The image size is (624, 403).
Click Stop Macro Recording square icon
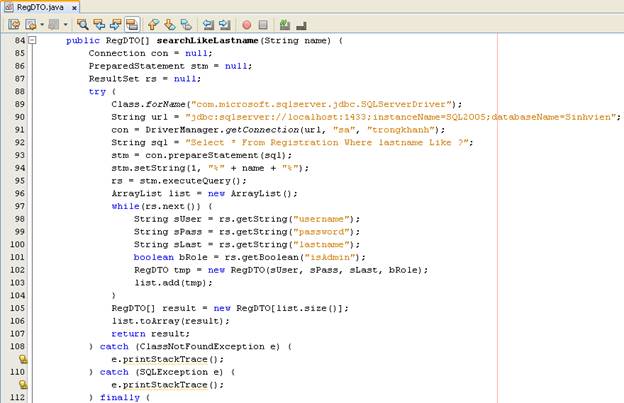[263, 25]
